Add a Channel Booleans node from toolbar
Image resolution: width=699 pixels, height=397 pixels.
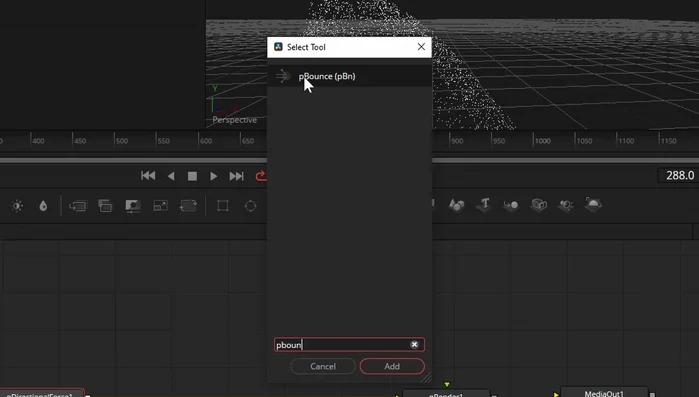point(105,206)
